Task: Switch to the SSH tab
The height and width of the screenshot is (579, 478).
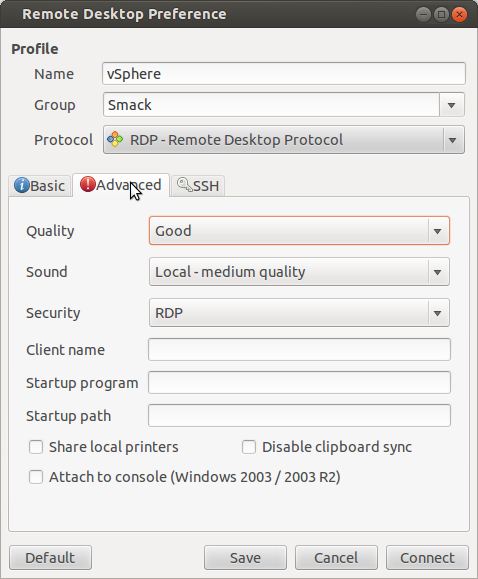Action: point(198,185)
